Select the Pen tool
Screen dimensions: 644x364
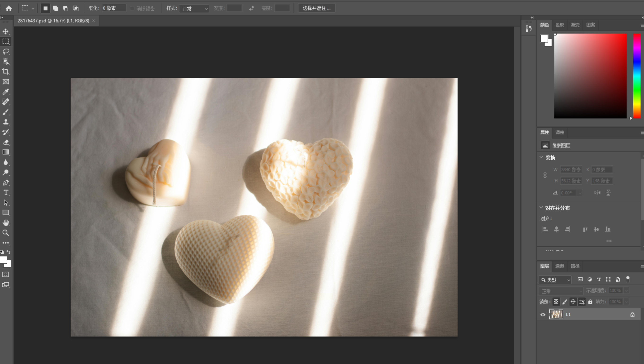[x=6, y=182]
